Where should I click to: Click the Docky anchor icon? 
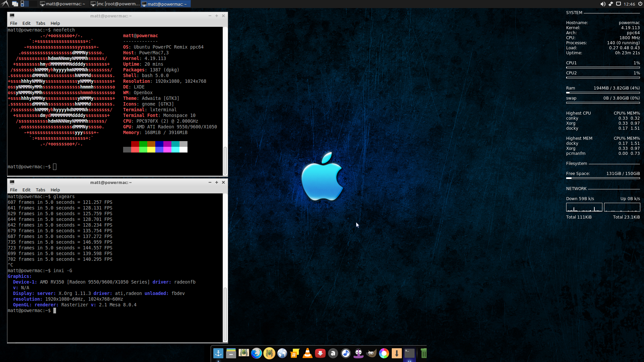point(218,353)
